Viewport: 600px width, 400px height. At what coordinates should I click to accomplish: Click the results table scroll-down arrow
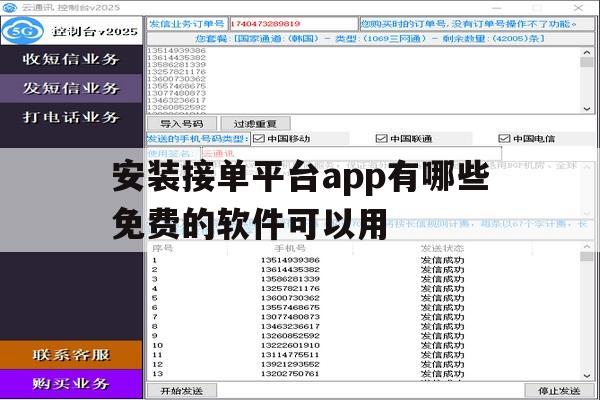(x=587, y=376)
